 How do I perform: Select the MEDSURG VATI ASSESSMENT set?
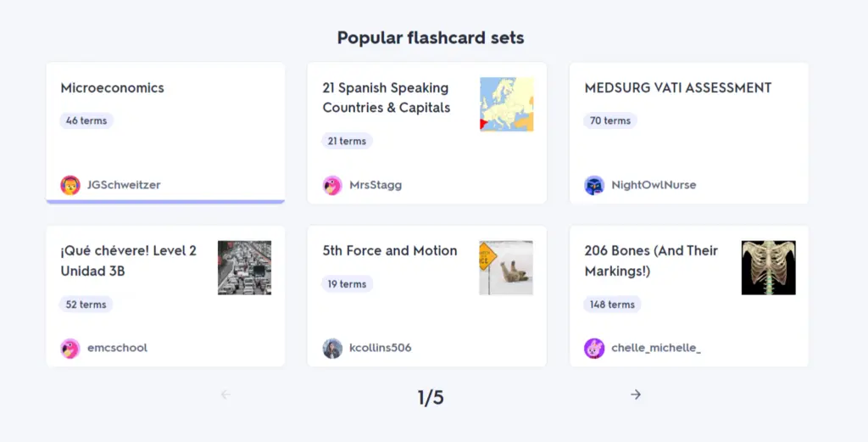click(x=678, y=88)
